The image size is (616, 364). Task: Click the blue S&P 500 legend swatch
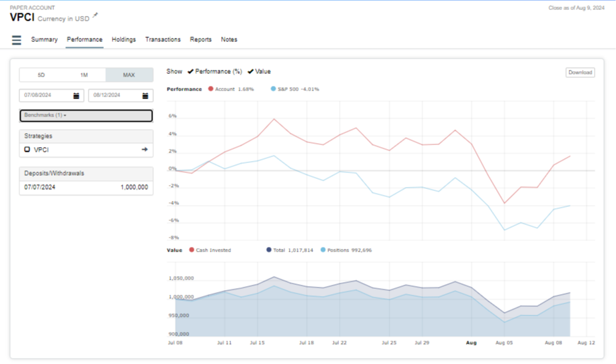click(x=274, y=89)
